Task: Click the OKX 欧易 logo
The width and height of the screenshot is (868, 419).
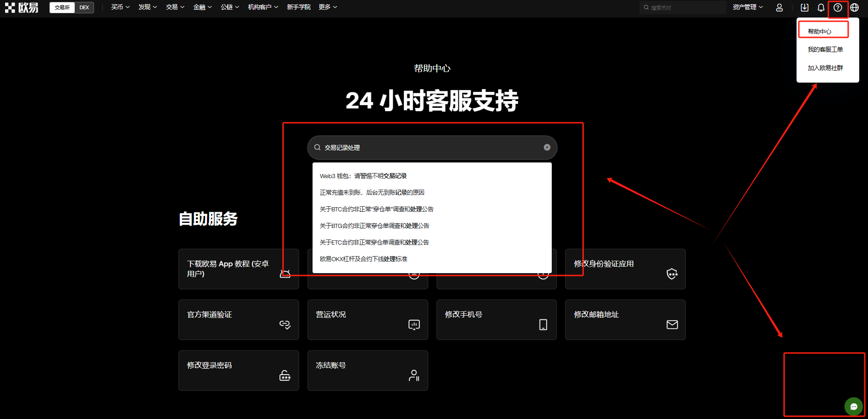Action: click(x=21, y=7)
